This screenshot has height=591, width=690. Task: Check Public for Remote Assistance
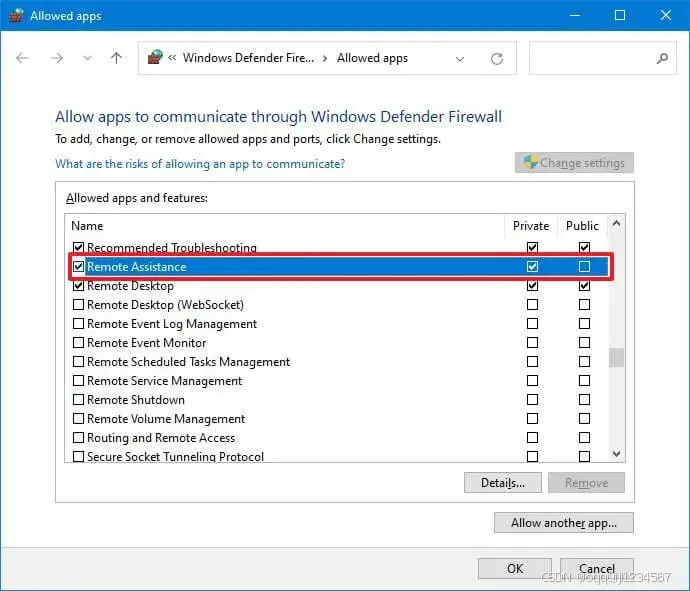pyautogui.click(x=584, y=266)
